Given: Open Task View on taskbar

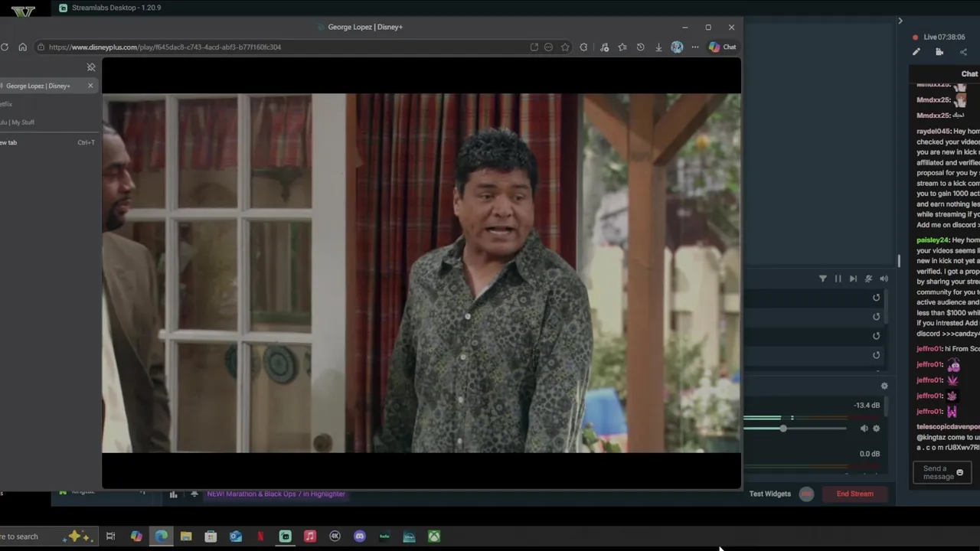Looking at the screenshot, I should [x=110, y=536].
